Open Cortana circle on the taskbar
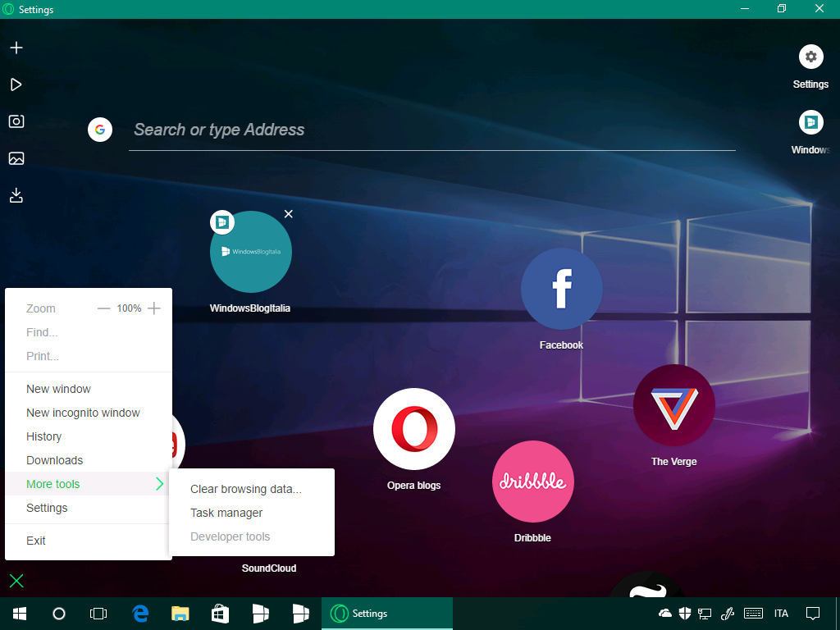Image resolution: width=840 pixels, height=630 pixels. coord(59,614)
